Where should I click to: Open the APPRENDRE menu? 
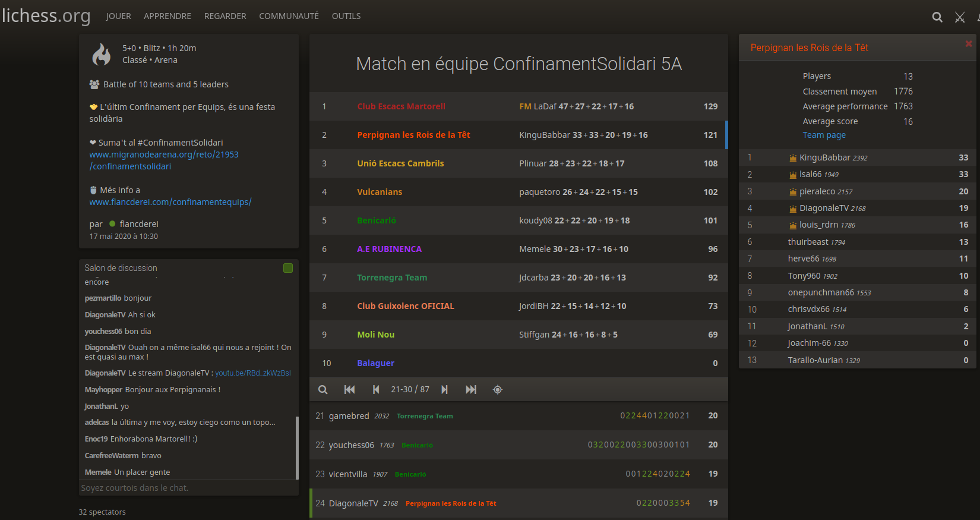click(167, 16)
